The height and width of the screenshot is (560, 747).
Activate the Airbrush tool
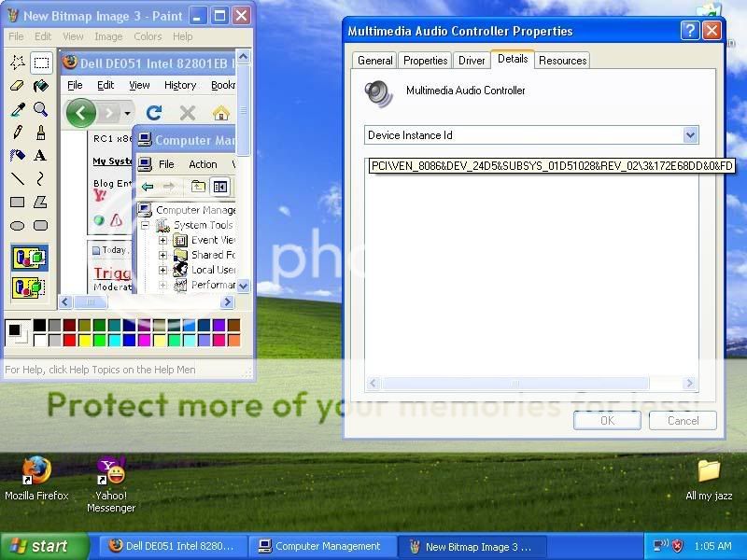(x=18, y=155)
